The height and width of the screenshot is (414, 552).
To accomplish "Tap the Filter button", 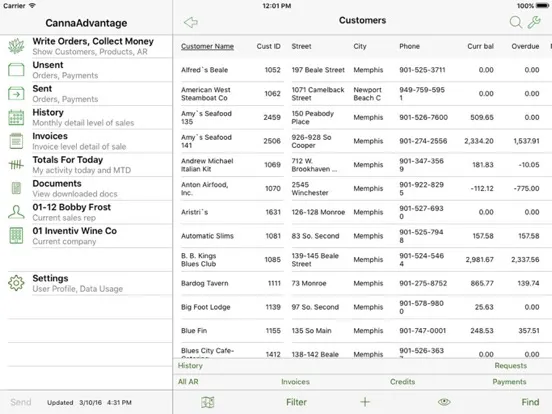I will point(296,402).
